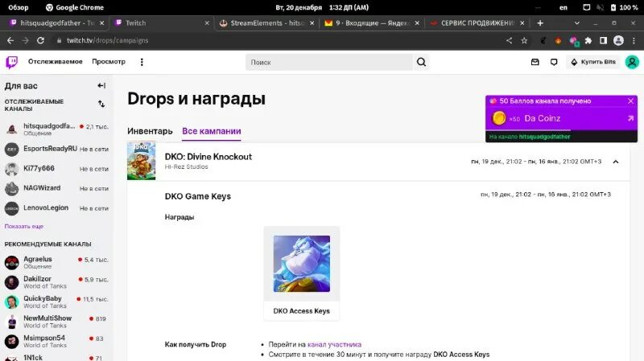644x361 pixels.
Task: Open a new Chrome tab
Action: (x=540, y=23)
